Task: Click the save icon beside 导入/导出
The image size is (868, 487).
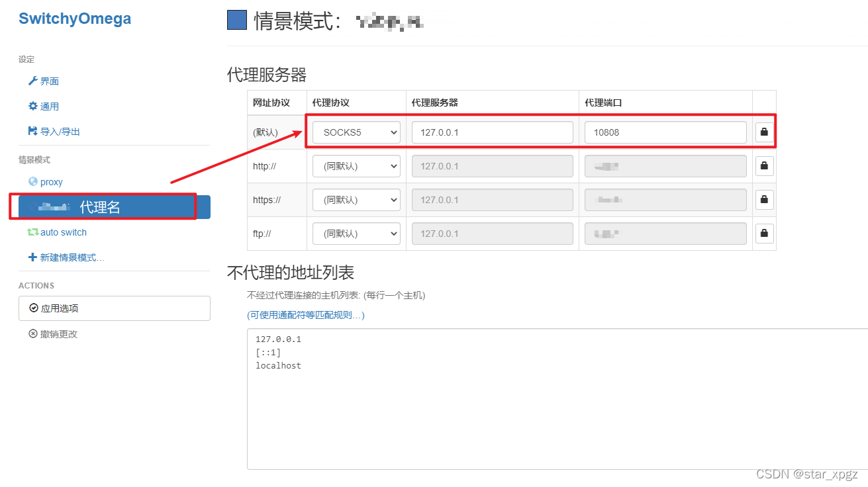Action: click(x=32, y=131)
